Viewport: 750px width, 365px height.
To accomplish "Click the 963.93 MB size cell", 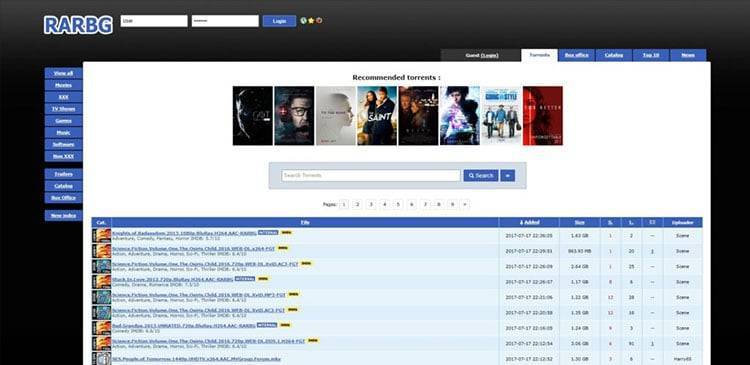I will pyautogui.click(x=579, y=251).
